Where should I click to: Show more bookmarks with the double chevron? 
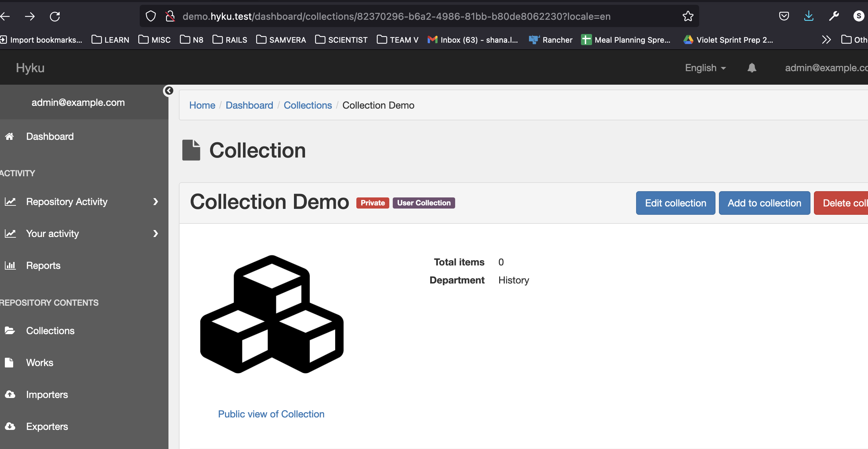pyautogui.click(x=826, y=40)
